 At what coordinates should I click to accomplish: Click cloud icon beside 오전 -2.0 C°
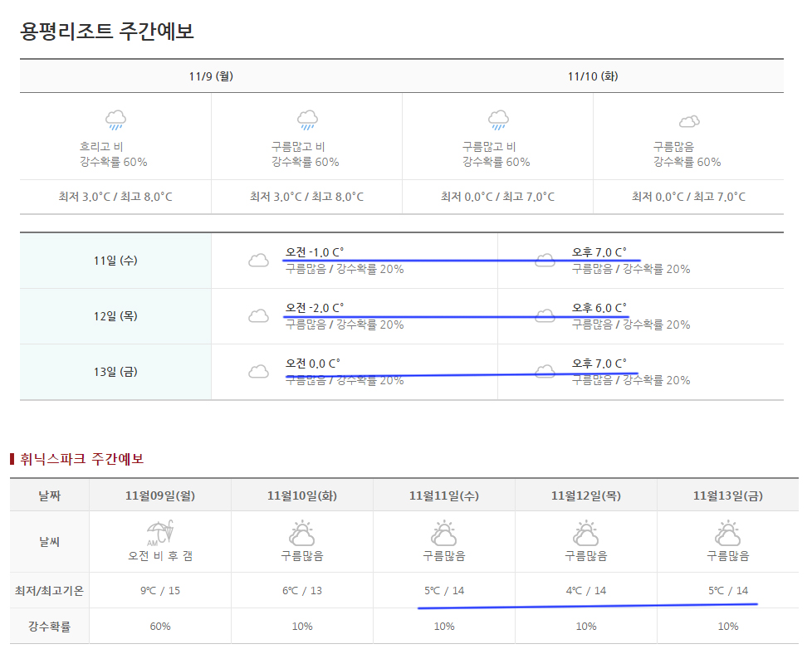coord(258,316)
